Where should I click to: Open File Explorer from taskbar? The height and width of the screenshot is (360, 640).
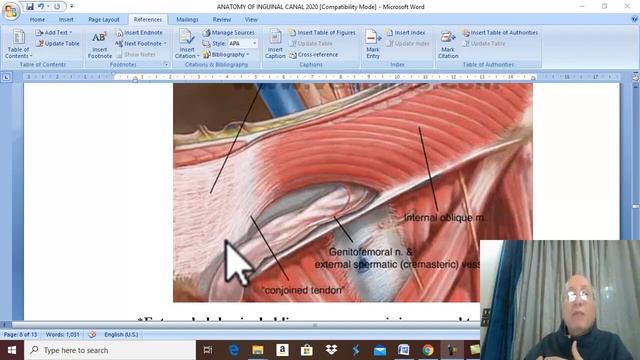tap(258, 350)
